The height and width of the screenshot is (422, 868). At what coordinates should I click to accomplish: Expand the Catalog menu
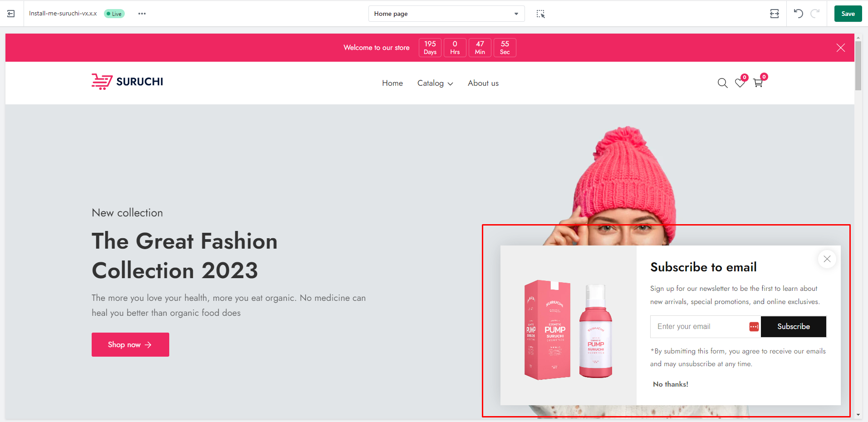coord(435,83)
